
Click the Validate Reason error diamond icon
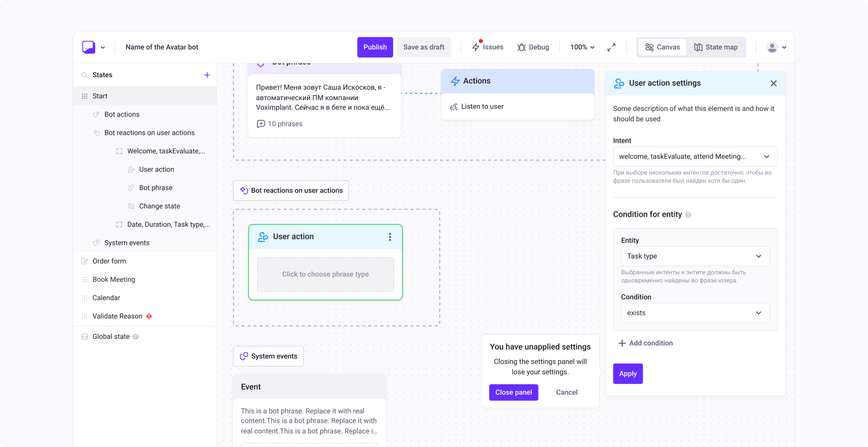[x=149, y=316]
